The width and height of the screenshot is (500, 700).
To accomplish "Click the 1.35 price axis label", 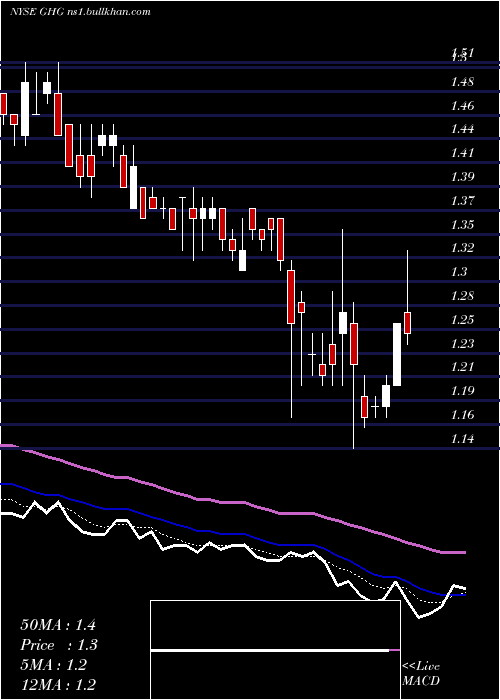I will pyautogui.click(x=462, y=225).
